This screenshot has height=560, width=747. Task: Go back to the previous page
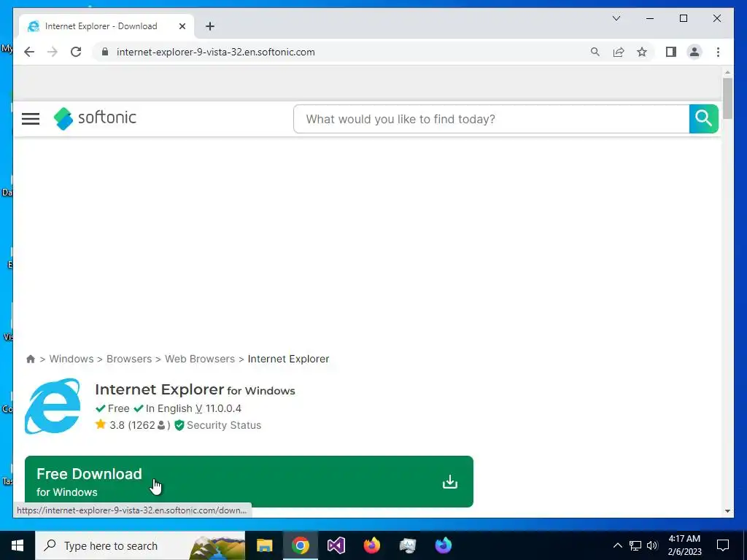click(29, 52)
